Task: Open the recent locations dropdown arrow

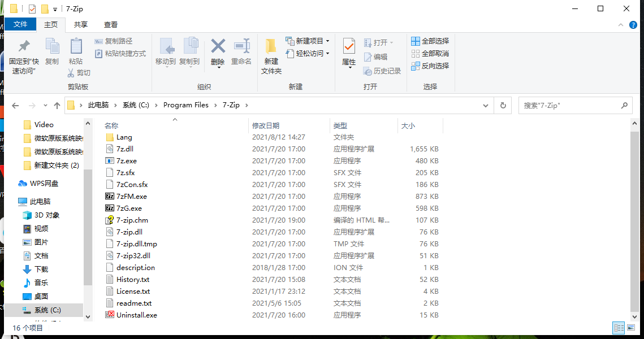Action: pos(45,106)
